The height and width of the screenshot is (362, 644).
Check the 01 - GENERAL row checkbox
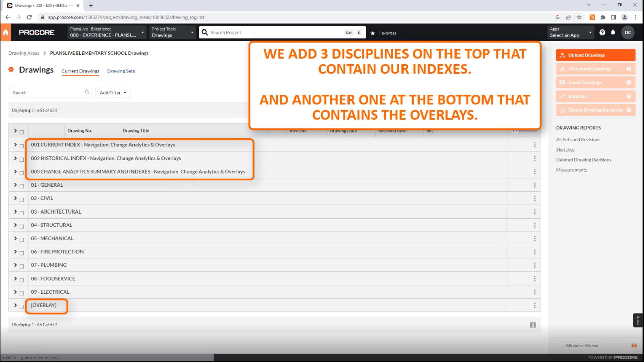click(x=22, y=186)
